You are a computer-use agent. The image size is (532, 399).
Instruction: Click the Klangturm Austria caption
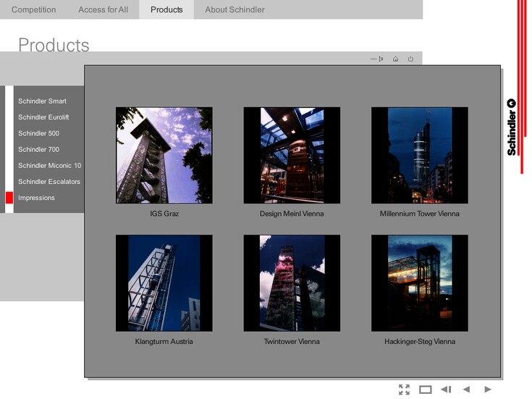click(x=164, y=341)
